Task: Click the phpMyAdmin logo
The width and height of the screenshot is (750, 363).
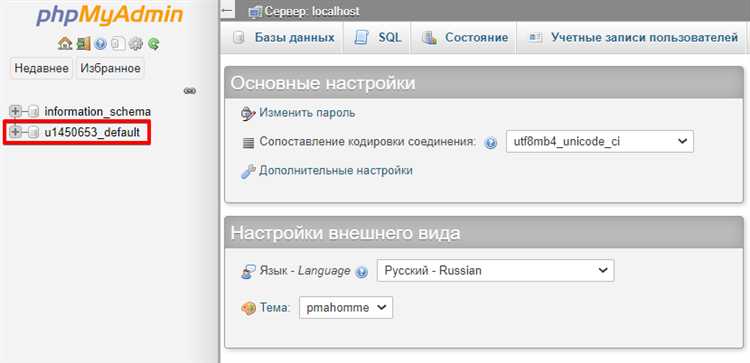Action: 110,16
